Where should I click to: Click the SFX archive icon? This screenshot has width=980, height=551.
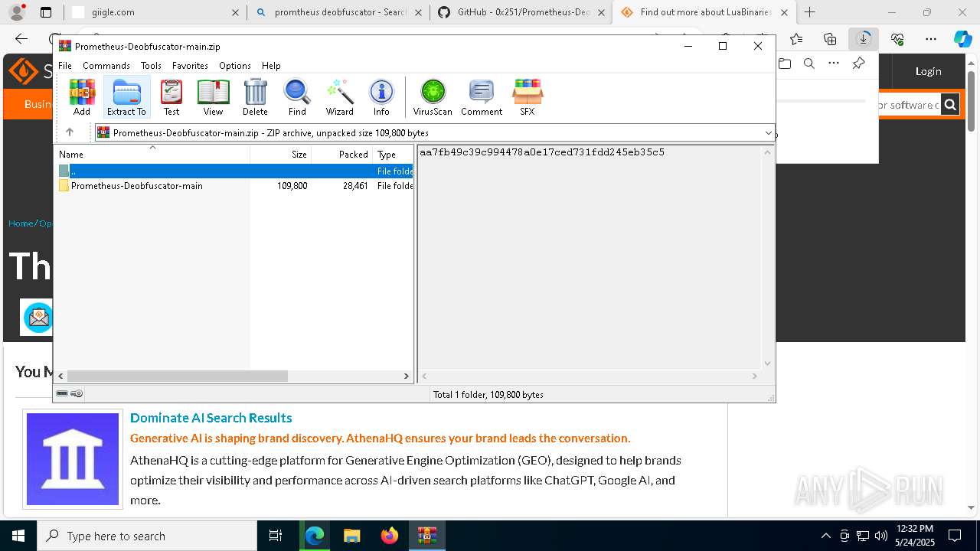pyautogui.click(x=528, y=97)
